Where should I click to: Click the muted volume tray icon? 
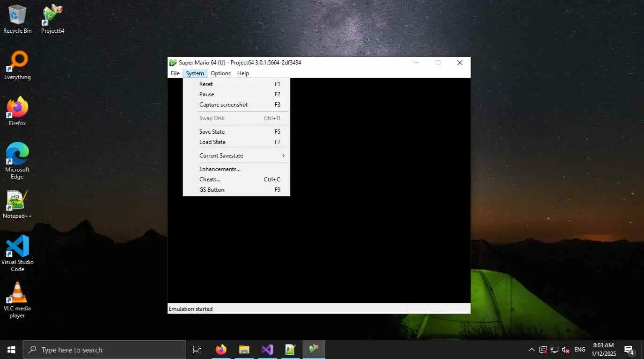pyautogui.click(x=566, y=350)
